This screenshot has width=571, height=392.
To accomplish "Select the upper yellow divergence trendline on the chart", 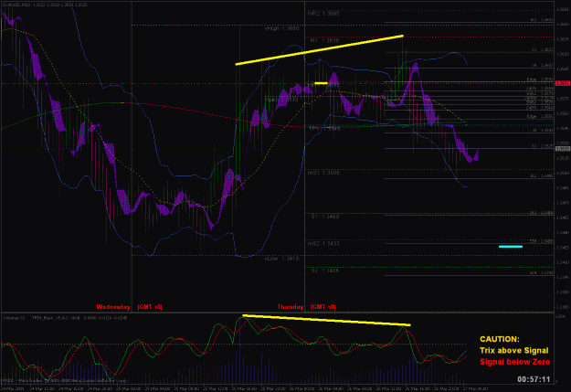I will tap(320, 50).
